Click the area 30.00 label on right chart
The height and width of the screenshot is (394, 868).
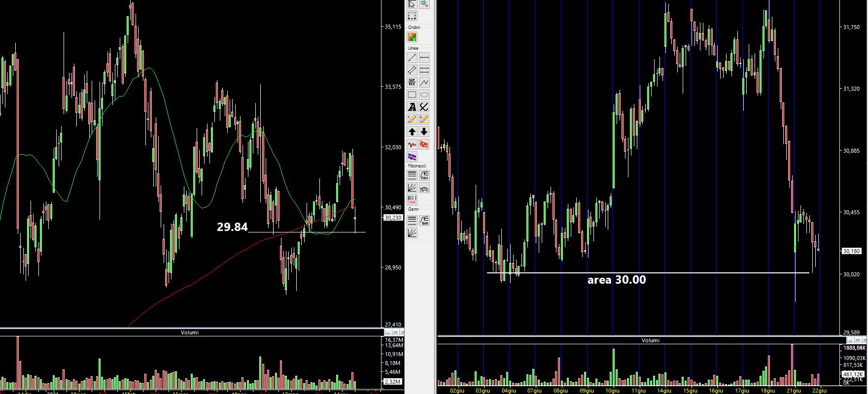point(617,280)
